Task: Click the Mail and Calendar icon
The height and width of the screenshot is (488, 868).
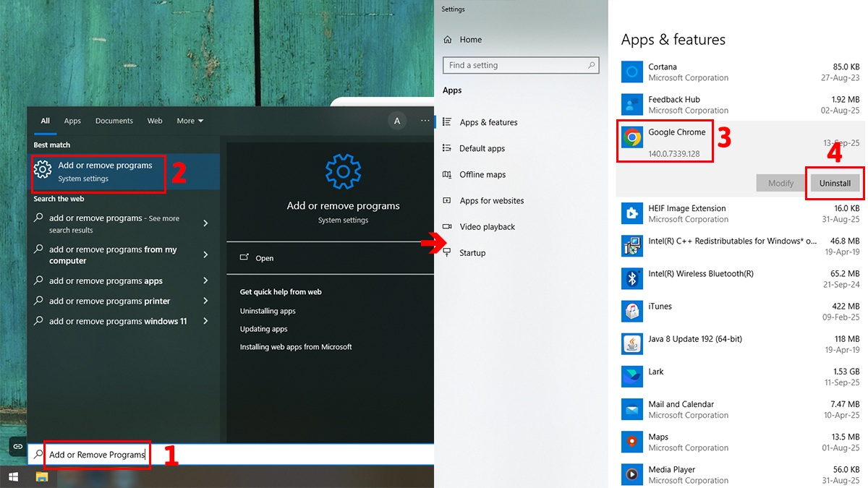Action: 632,409
